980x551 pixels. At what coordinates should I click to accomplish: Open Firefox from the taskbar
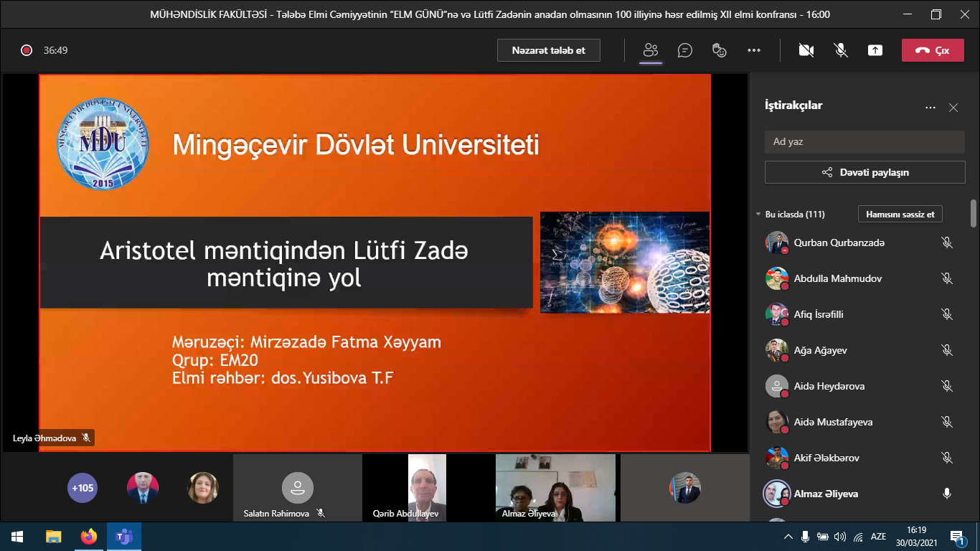click(x=88, y=537)
